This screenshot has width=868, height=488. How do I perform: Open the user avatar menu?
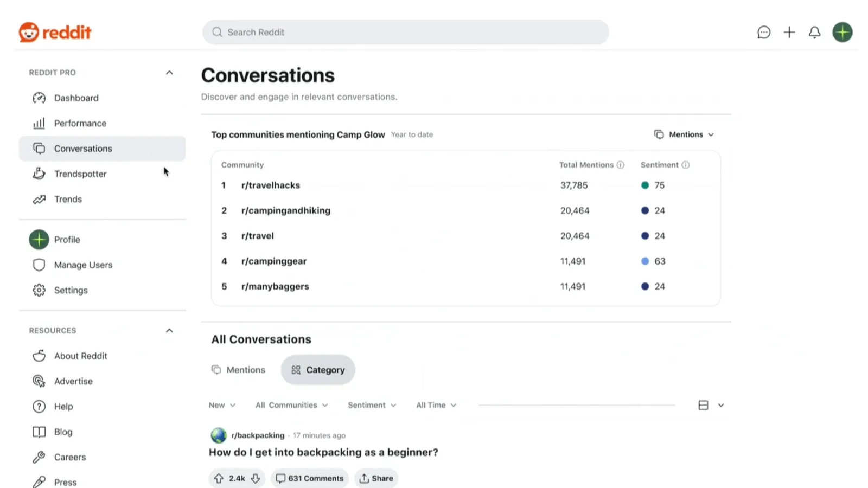point(843,33)
